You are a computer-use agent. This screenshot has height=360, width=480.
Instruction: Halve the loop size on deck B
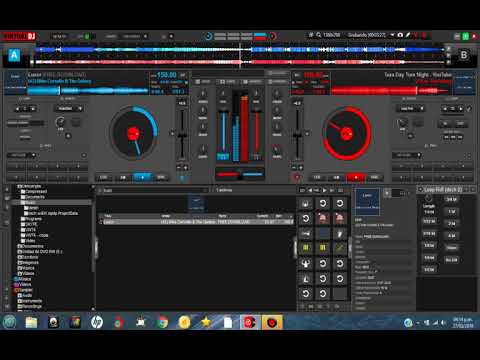446,109
